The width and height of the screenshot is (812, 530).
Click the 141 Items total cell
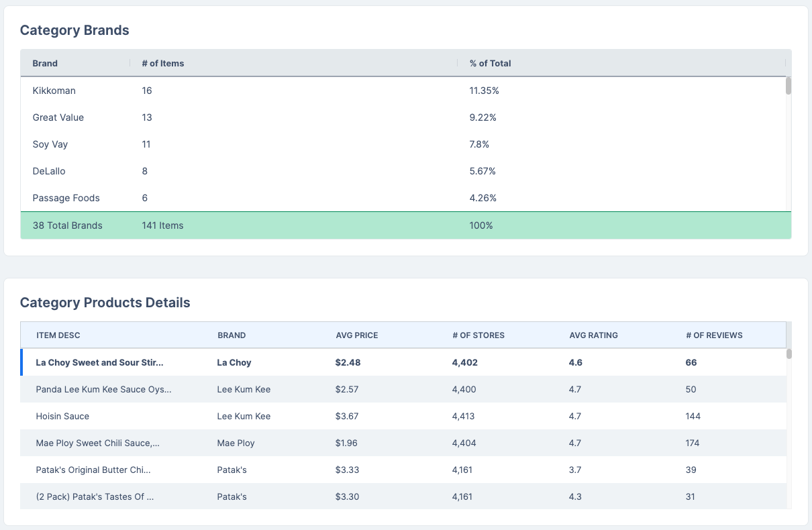click(x=162, y=225)
